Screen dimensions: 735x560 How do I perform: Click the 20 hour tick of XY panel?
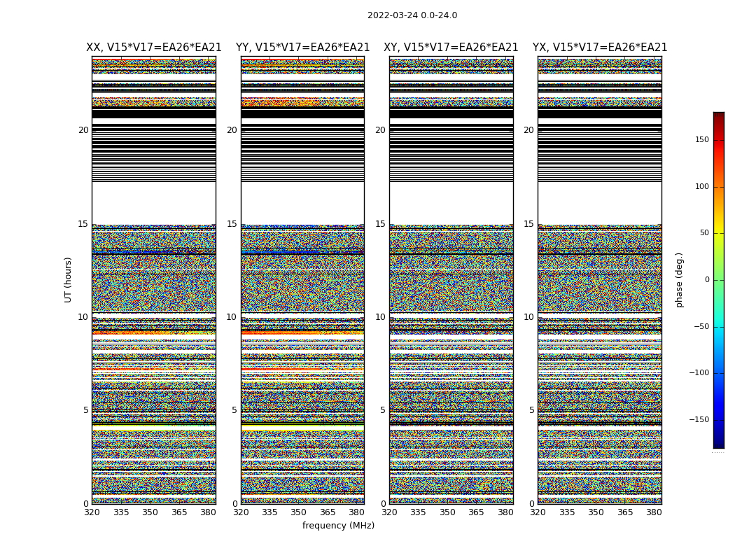(x=381, y=130)
